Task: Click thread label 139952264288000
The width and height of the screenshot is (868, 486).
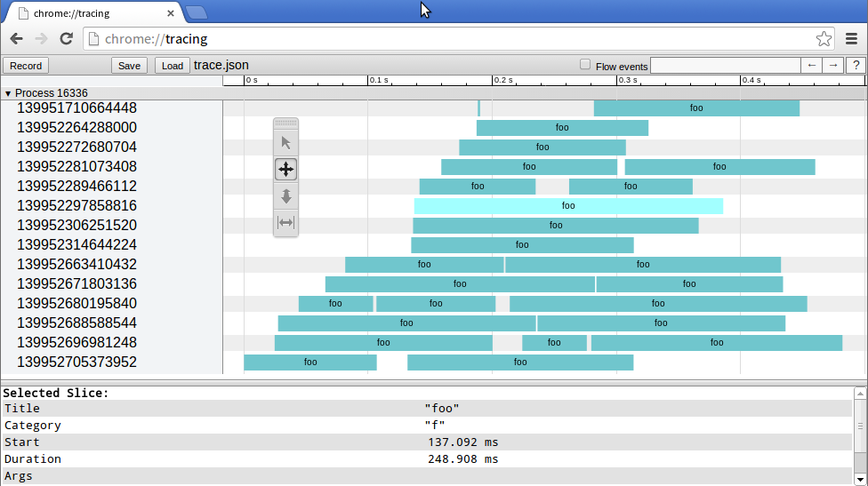Action: 76,128
